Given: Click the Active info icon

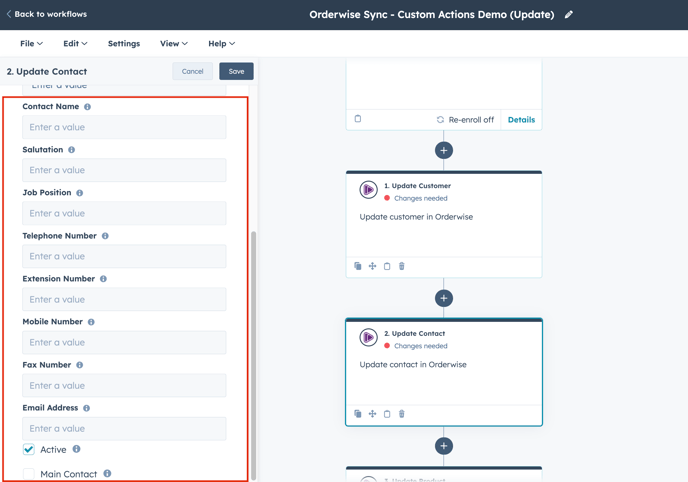Looking at the screenshot, I should click(x=76, y=449).
